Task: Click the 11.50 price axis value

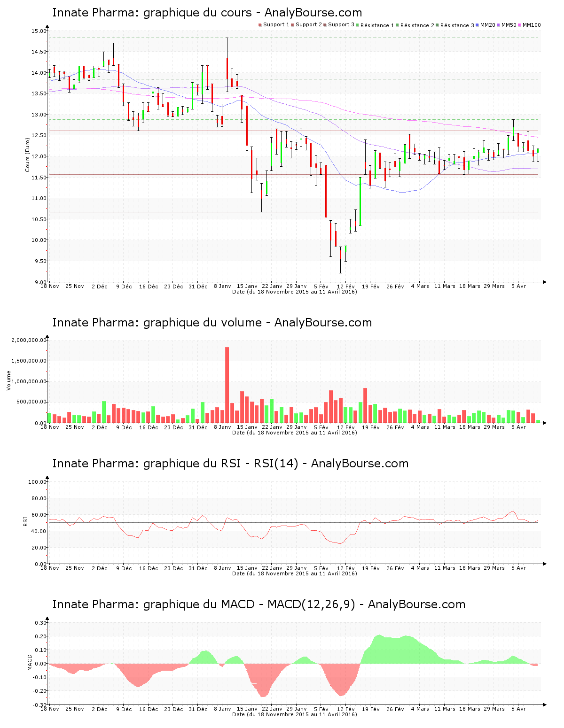Action: pos(39,178)
